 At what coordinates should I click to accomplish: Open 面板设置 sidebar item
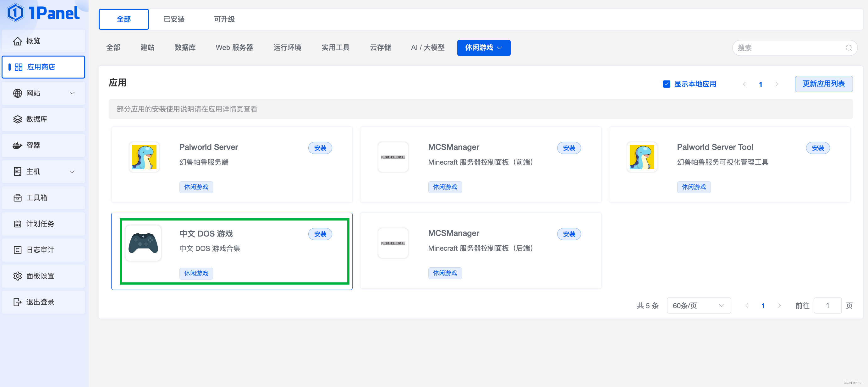coord(43,276)
